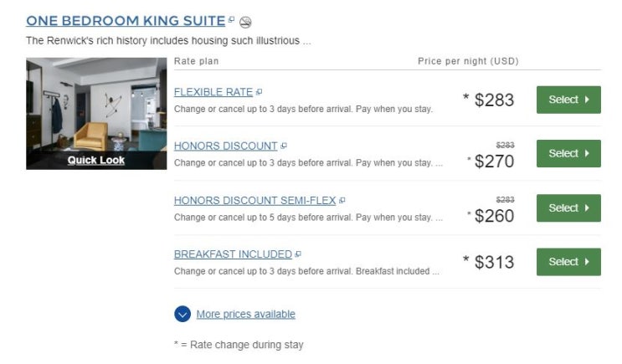Click the popup icon beside Breakfast Included
The width and height of the screenshot is (622, 364).
(298, 254)
